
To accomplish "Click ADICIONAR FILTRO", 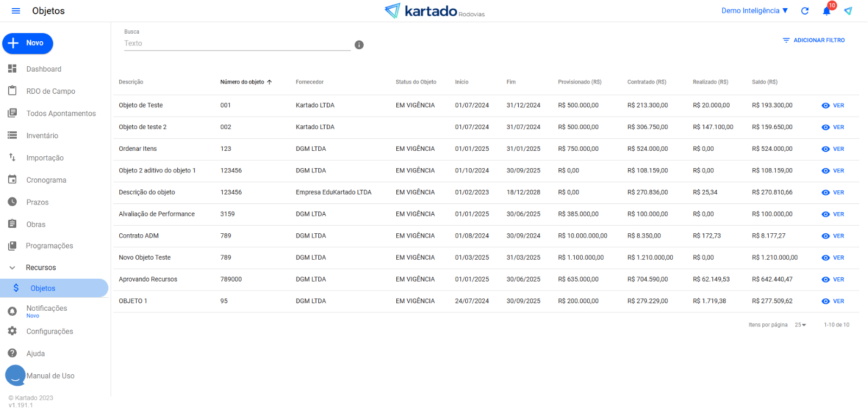I will pyautogui.click(x=813, y=40).
